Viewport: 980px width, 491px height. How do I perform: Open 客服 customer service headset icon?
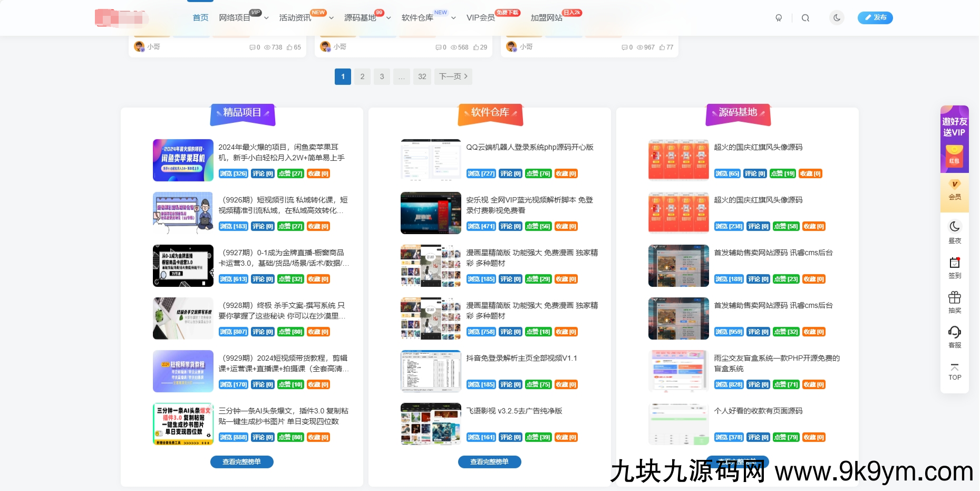click(x=954, y=337)
